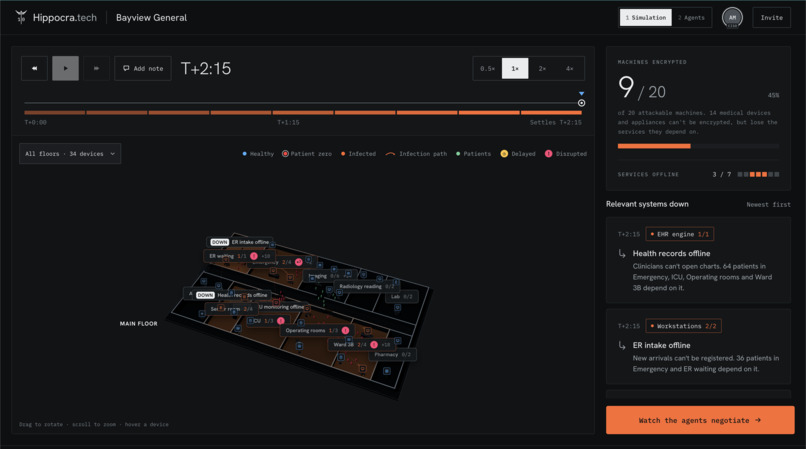The height and width of the screenshot is (449, 806).
Task: Jump to the first orange timeline segment
Action: pos(54,112)
